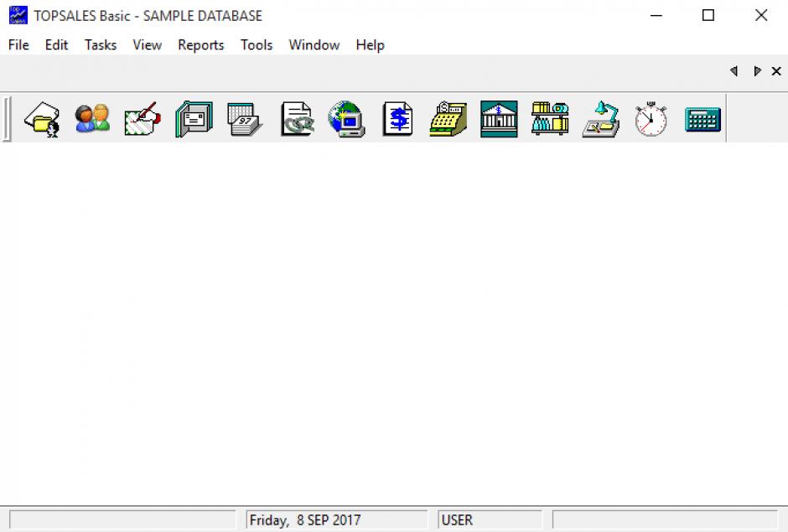This screenshot has width=788, height=532.
Task: Maximize the TOPSALES window
Action: [x=708, y=16]
